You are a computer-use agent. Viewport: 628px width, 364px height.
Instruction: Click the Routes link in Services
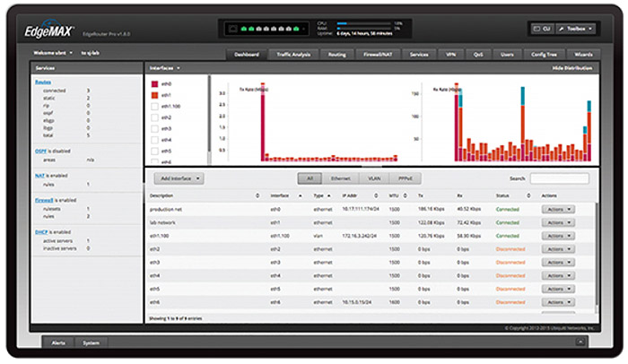tap(43, 82)
